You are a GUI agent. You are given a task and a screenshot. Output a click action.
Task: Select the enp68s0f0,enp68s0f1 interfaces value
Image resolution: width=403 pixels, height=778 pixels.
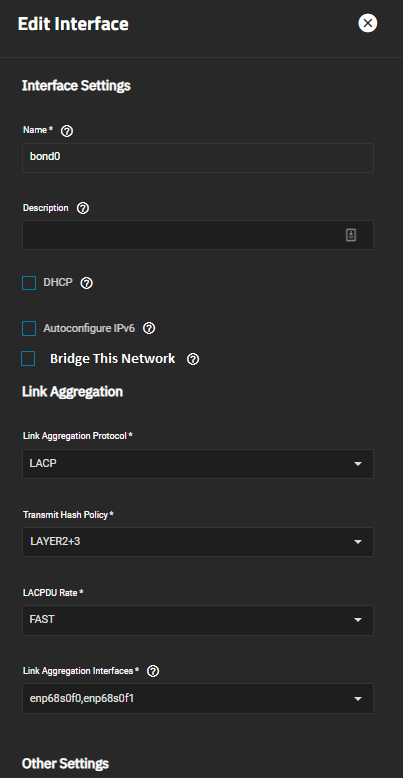tap(82, 699)
